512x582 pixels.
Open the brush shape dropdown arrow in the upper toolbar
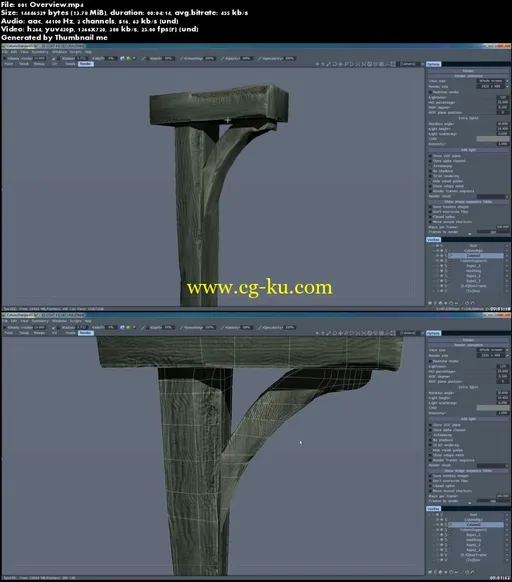click(134, 58)
